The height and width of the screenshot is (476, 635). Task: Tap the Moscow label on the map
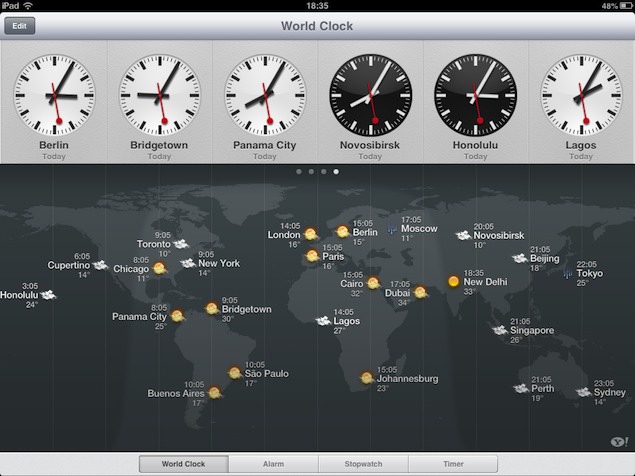419,228
